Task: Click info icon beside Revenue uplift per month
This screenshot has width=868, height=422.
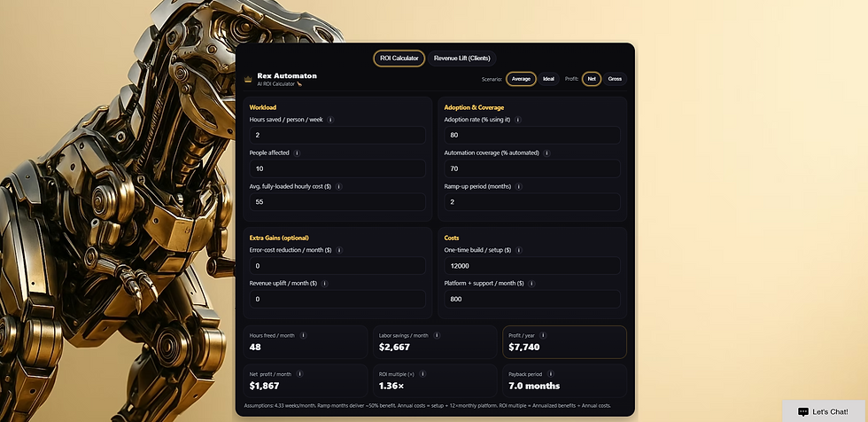Action: 325,284
